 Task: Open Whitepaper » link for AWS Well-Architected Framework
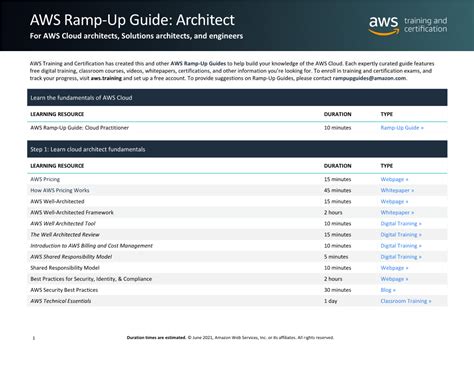tap(397, 212)
